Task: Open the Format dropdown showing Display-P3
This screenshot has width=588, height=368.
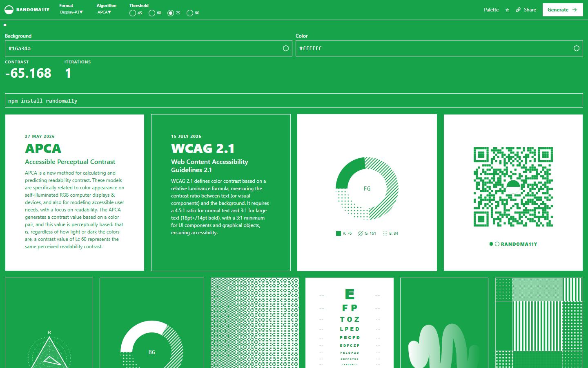Action: pos(71,12)
